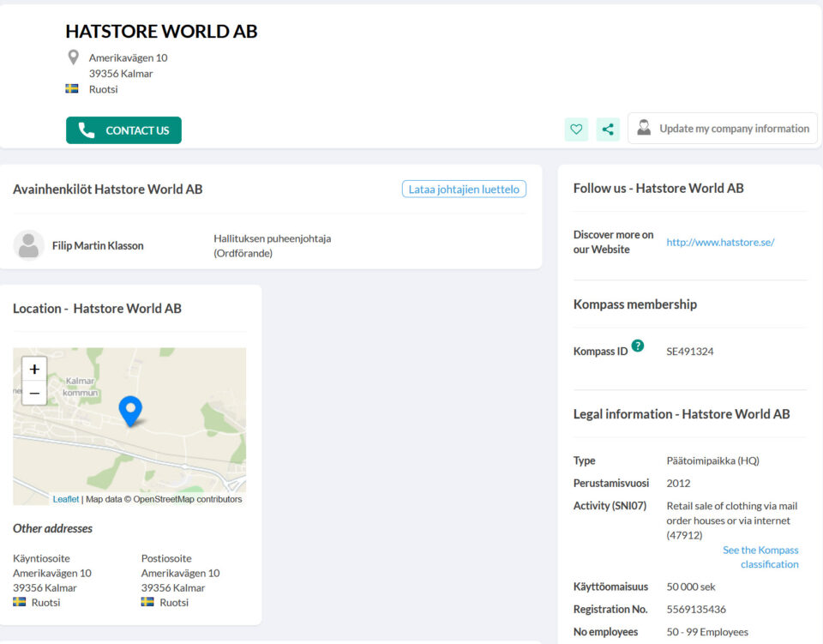Click the Location - Hatstore World AB heading

click(x=97, y=309)
